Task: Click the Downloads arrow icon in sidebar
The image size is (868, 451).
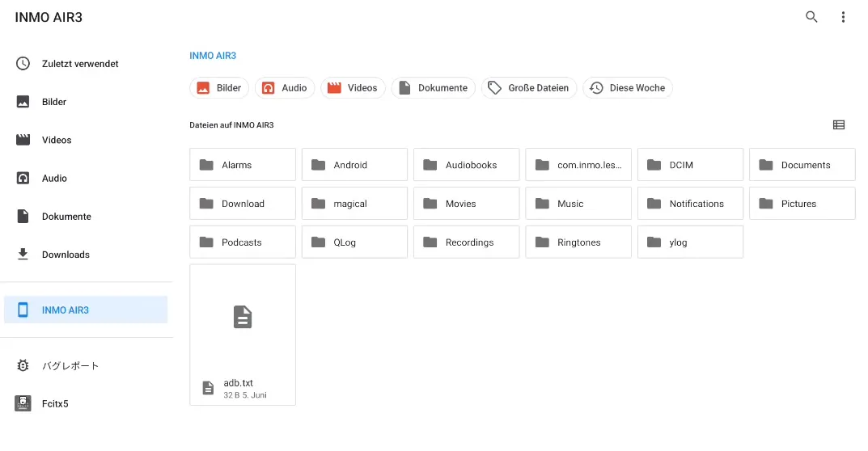Action: click(x=23, y=255)
